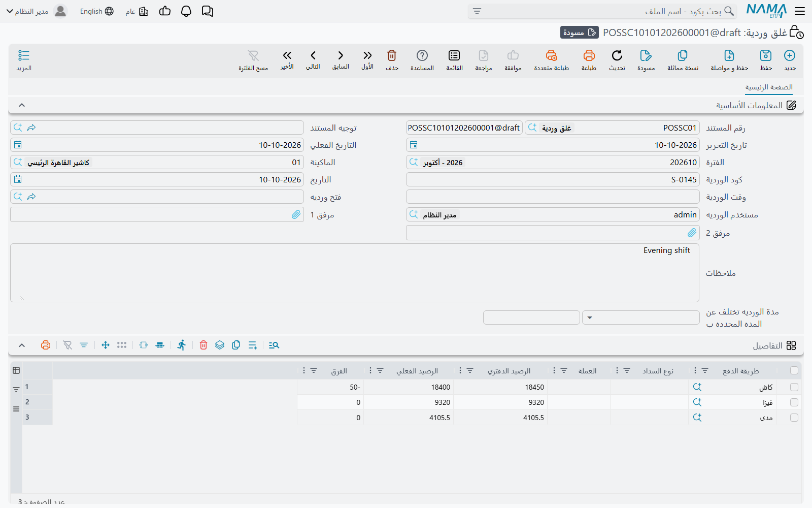This screenshot has width=812, height=508.
Task: Click the مسودة (draft) toolbar button
Action: click(646, 60)
